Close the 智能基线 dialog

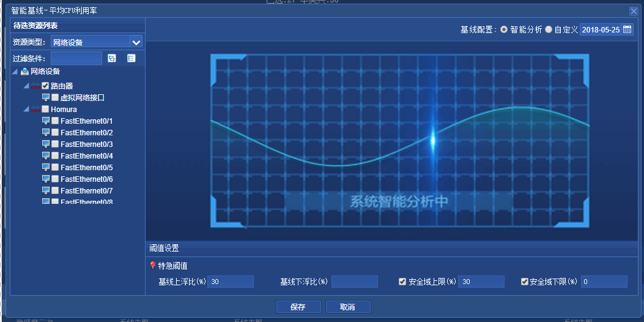point(634,11)
